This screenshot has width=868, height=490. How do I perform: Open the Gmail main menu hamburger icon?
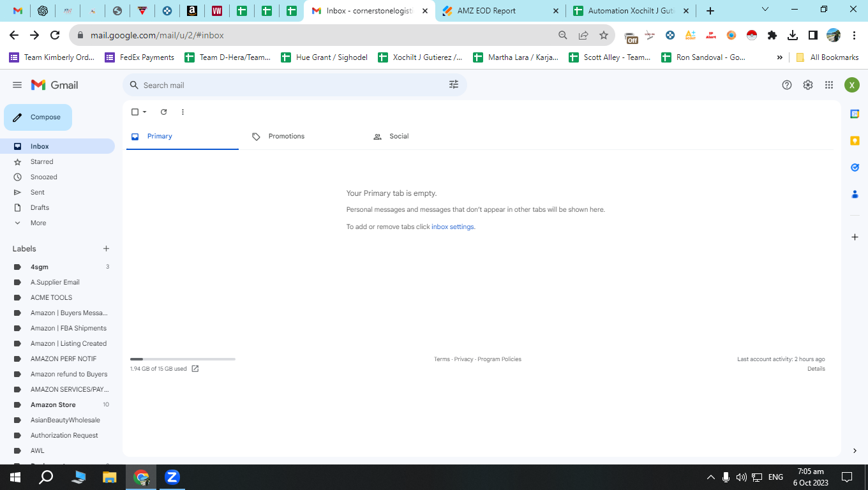[x=17, y=85]
